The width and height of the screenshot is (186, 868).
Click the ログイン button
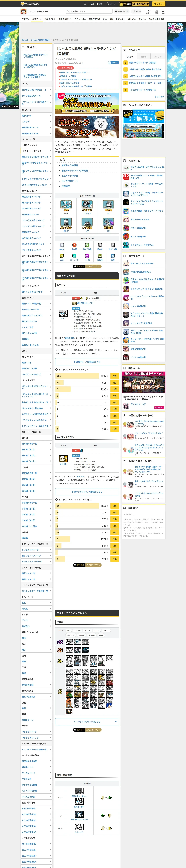click(x=158, y=4)
